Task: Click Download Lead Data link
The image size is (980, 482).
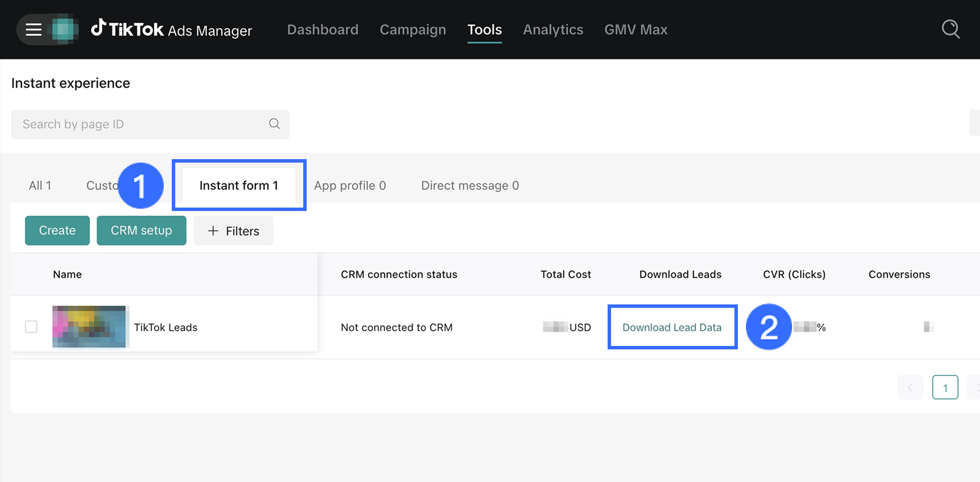Action: coord(672,327)
